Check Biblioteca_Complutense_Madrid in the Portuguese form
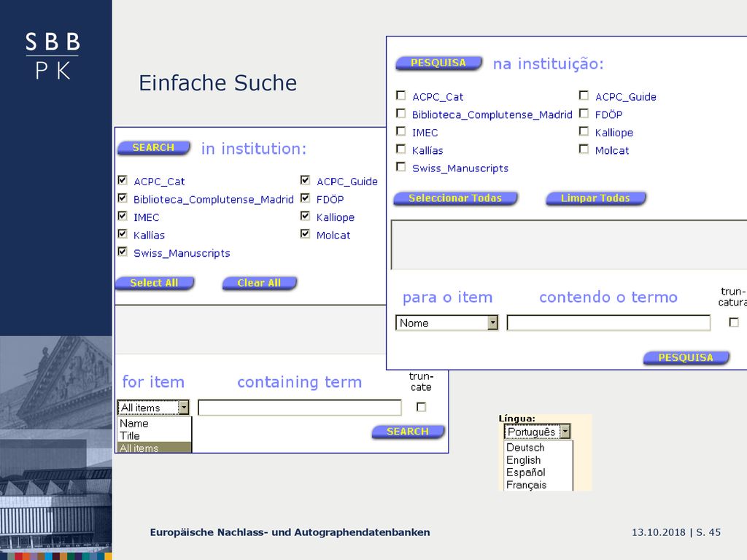 point(401,113)
